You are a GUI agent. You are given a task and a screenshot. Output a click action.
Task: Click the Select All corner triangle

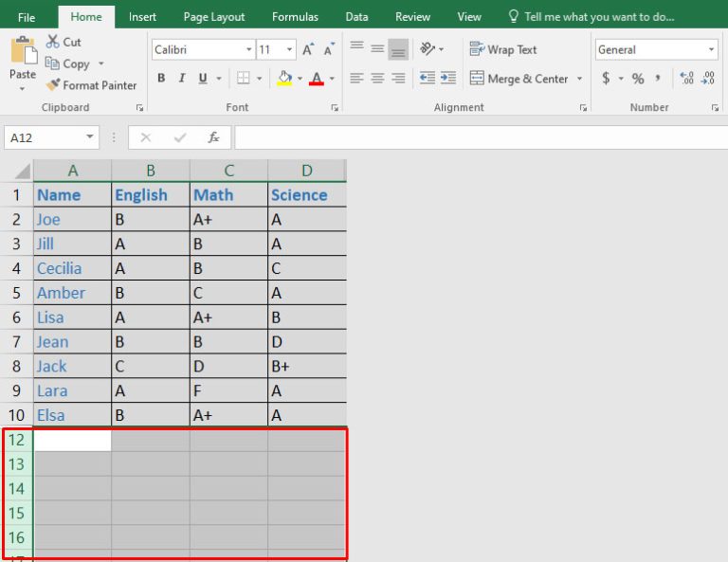[x=23, y=172]
